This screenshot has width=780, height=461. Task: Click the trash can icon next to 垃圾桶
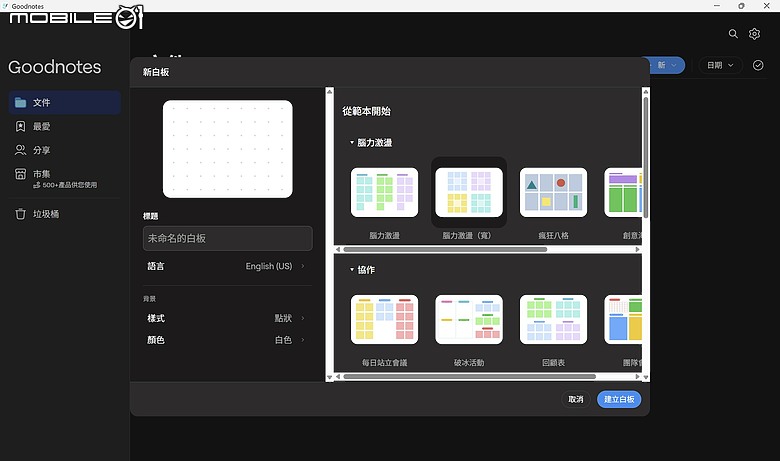[20, 214]
